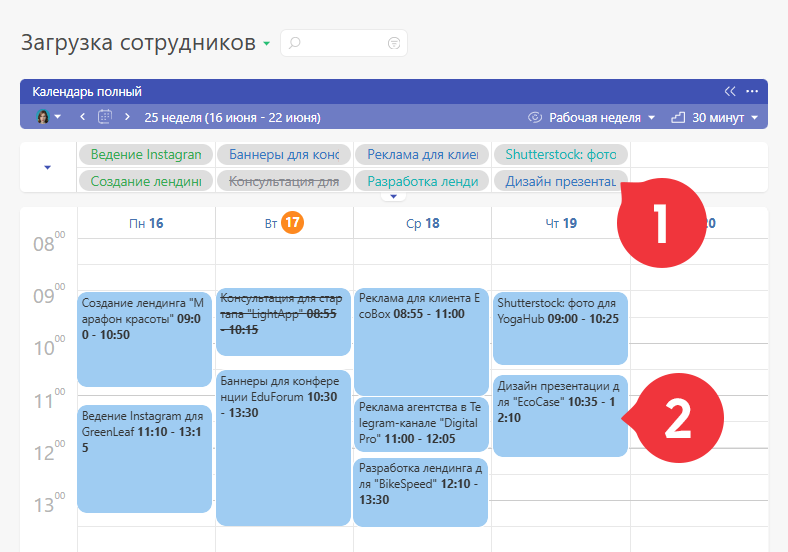Image resolution: width=788 pixels, height=552 pixels.
Task: Select Shutterstock: фото chip
Action: 561,154
